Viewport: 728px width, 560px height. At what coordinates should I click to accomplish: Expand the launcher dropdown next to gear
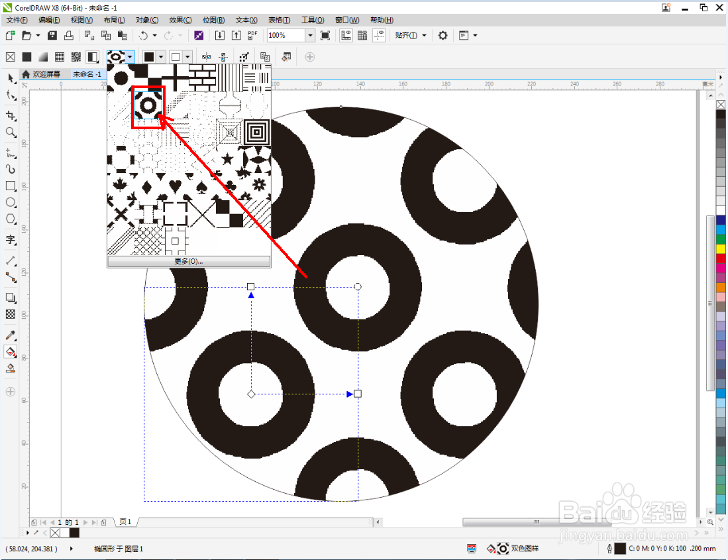(475, 35)
